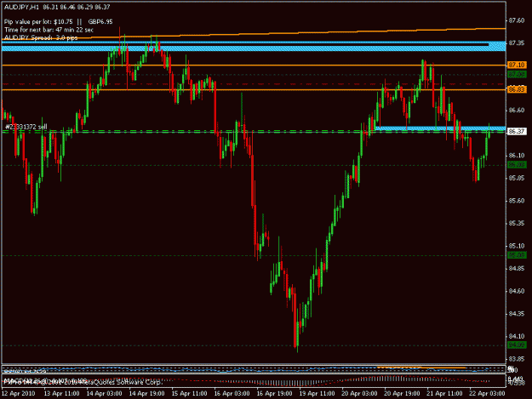The height and width of the screenshot is (399, 532).
Task: Click the 85.85 price scale label
Action: 517,178
